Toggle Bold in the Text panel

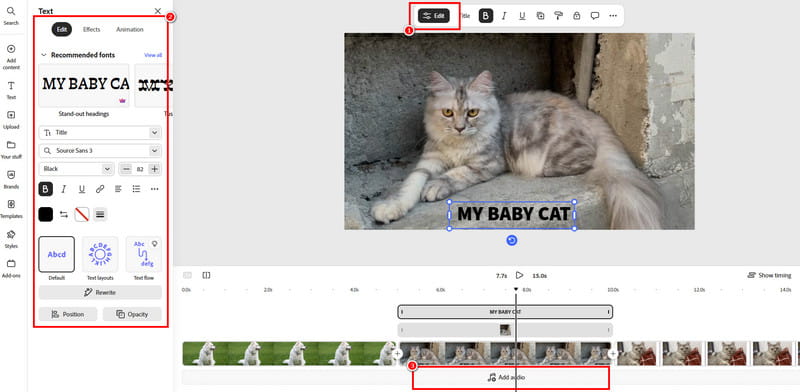click(x=45, y=189)
